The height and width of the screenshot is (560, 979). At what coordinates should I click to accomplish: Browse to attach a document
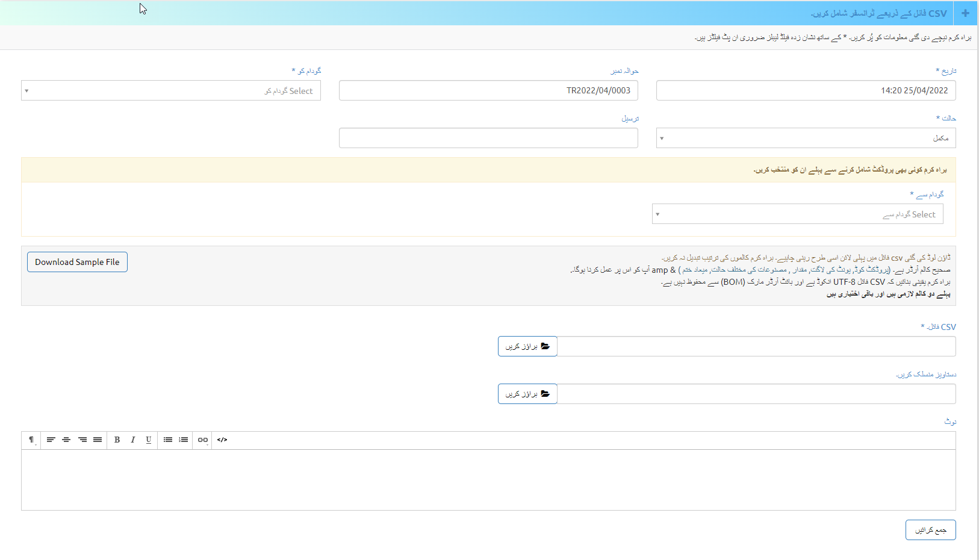[527, 394]
